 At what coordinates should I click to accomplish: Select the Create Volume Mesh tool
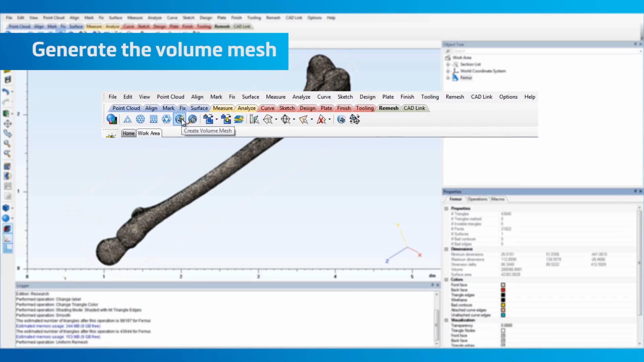coord(180,119)
